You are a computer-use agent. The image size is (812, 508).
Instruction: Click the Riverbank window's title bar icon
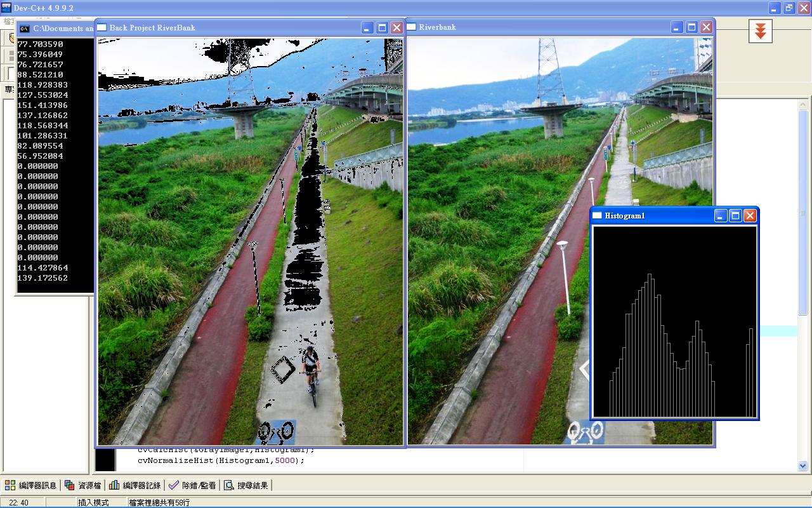[x=411, y=27]
